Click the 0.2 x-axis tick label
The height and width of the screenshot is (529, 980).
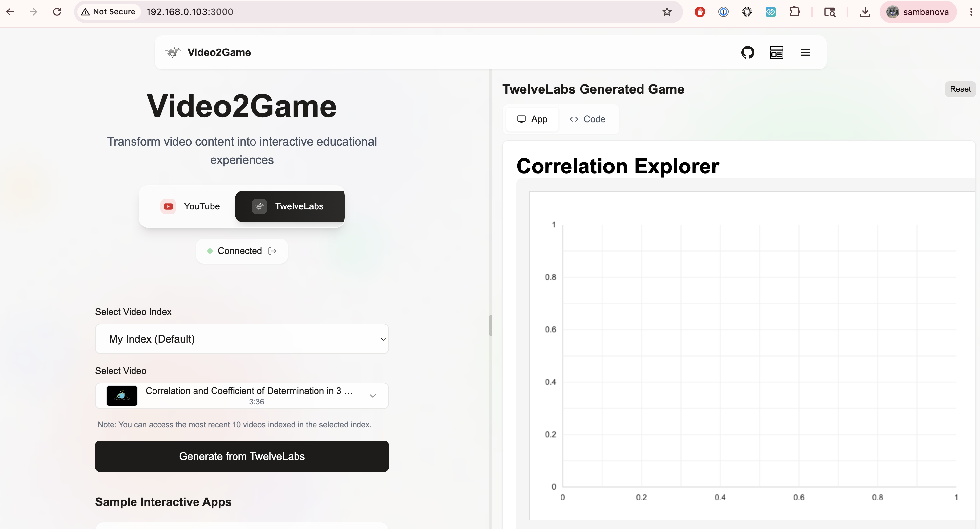[x=642, y=498]
